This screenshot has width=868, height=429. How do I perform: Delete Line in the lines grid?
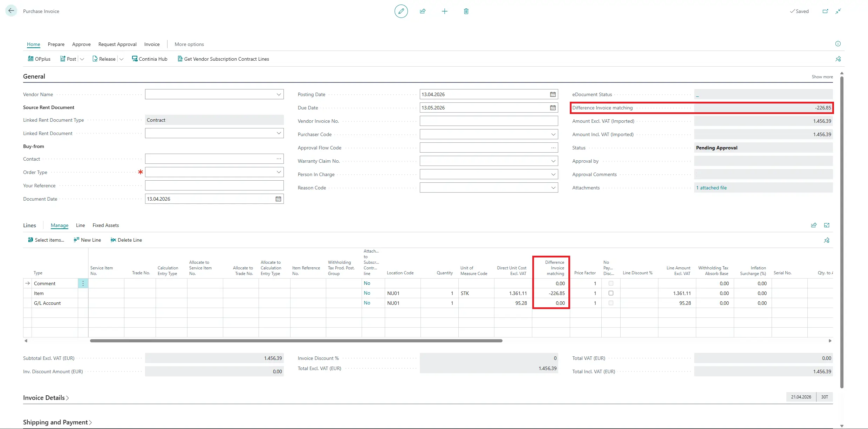[x=126, y=240]
